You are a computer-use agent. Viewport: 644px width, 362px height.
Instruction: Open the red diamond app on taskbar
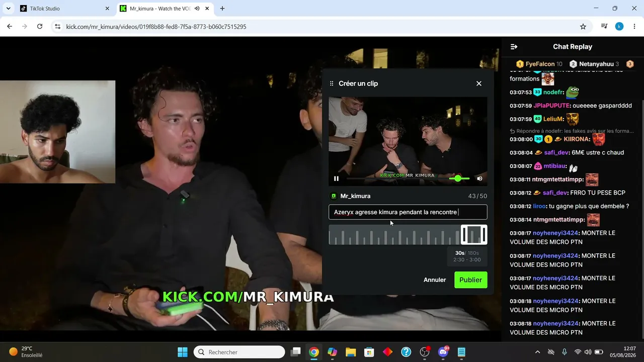387,352
